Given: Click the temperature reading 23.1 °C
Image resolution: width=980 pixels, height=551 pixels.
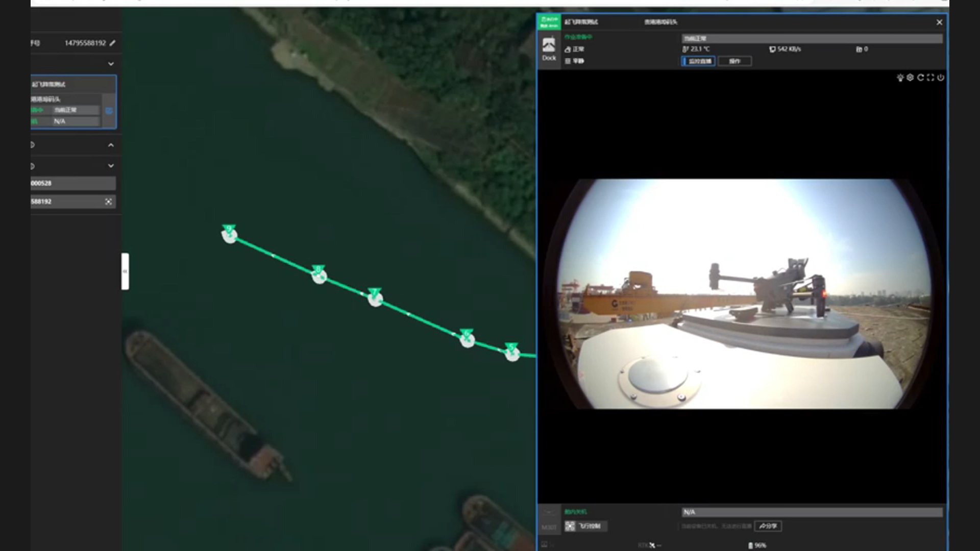Looking at the screenshot, I should [x=696, y=49].
